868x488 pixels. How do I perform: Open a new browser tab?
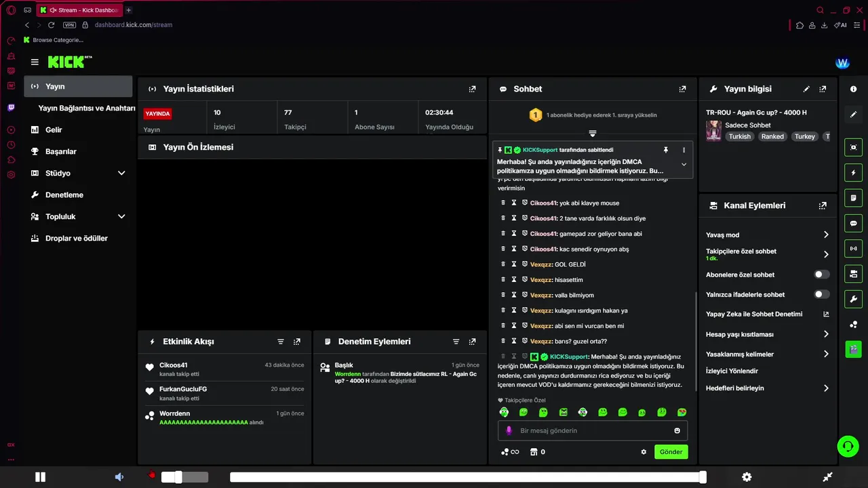129,10
